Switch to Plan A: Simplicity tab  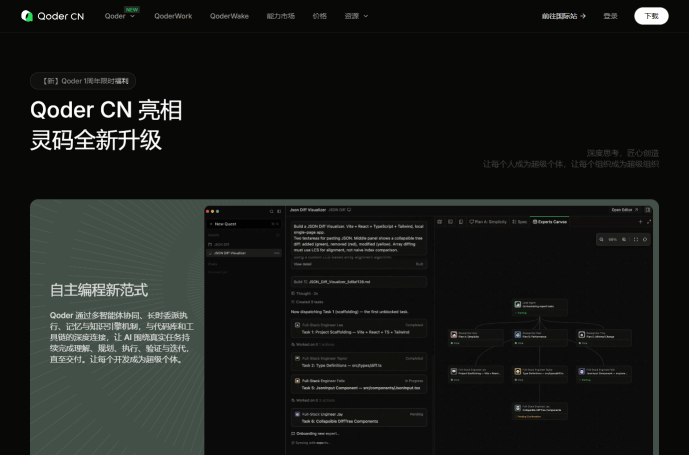[x=488, y=222]
